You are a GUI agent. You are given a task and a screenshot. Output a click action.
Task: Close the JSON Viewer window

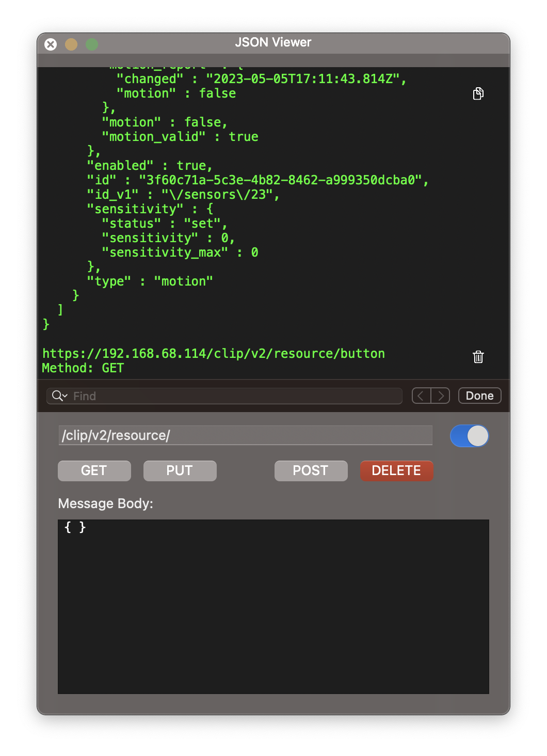coord(51,44)
